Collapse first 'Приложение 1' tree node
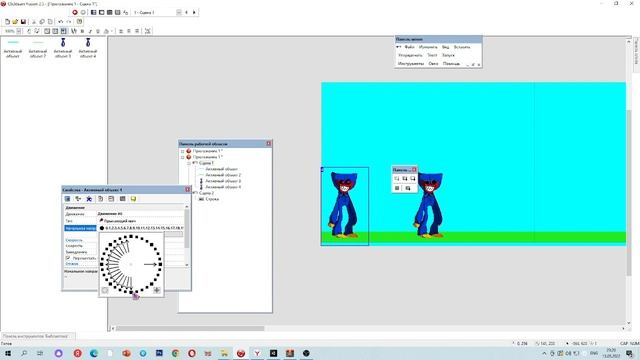 [x=182, y=151]
